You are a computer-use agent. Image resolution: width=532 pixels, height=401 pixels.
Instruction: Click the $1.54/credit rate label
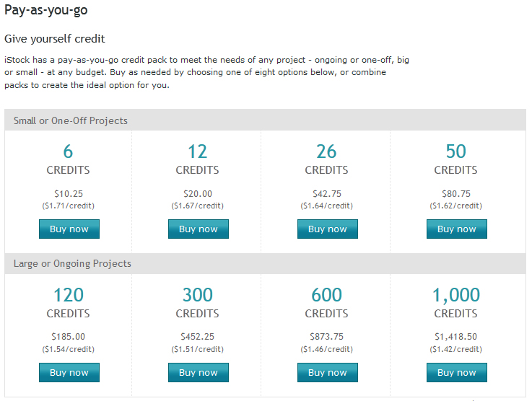coord(68,349)
